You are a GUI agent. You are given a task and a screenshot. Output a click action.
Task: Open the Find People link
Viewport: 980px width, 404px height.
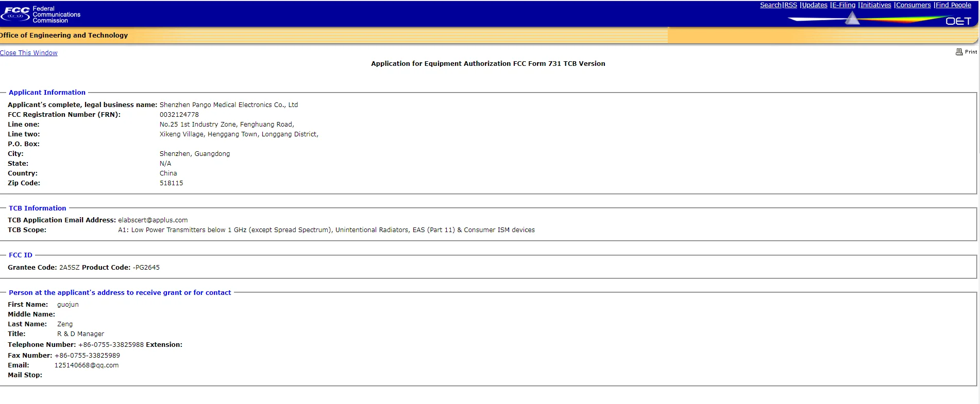953,5
